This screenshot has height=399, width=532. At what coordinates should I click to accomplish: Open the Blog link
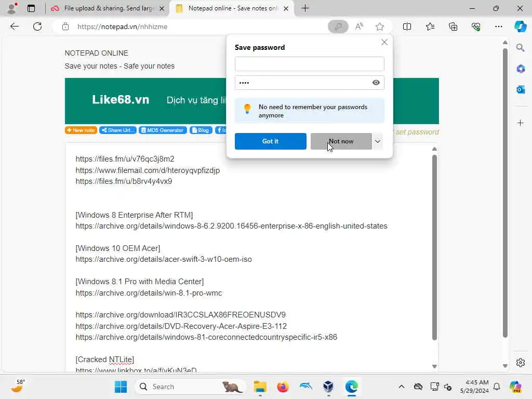coord(201,130)
